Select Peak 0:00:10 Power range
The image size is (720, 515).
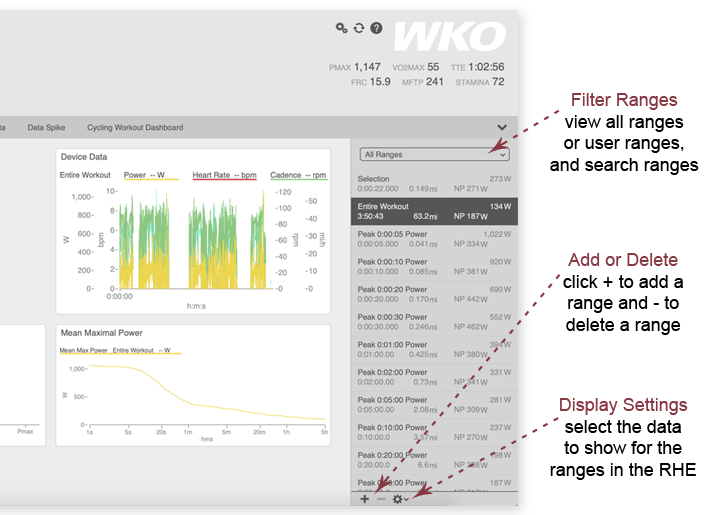(x=434, y=267)
